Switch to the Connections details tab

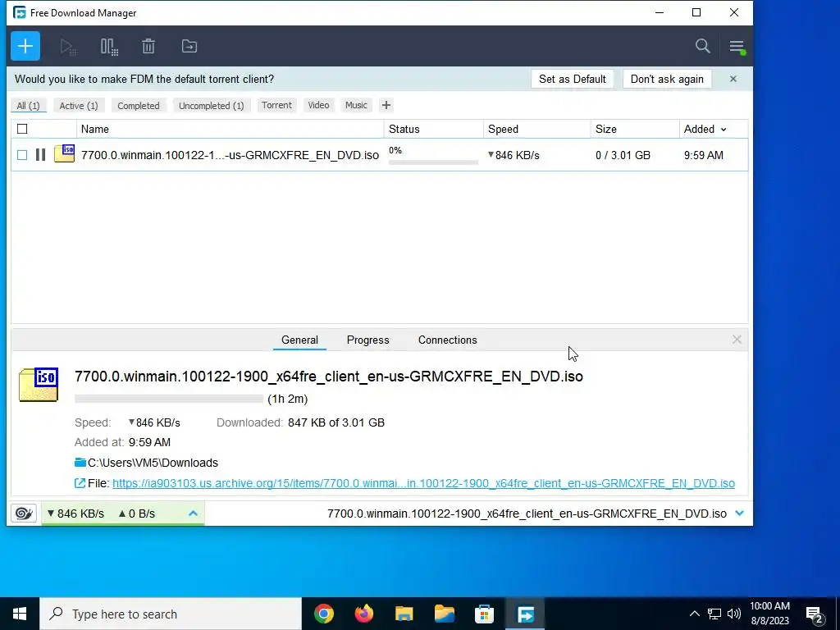447,340
